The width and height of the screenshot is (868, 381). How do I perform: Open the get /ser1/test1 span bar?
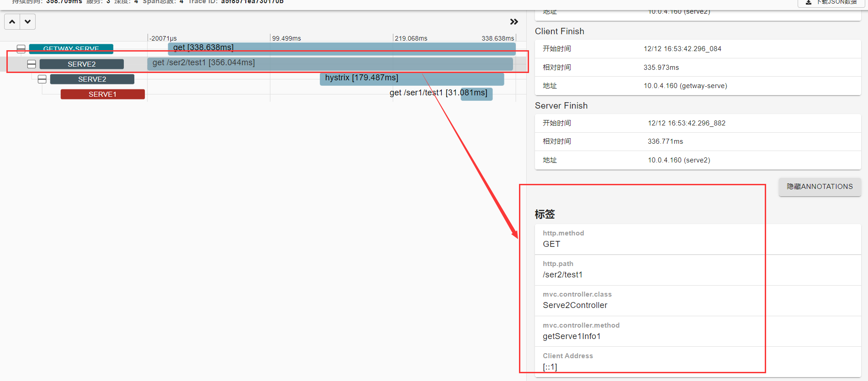476,94
